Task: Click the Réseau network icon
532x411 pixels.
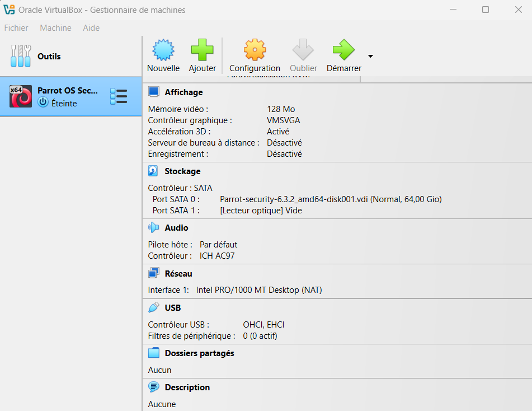Action: click(154, 273)
